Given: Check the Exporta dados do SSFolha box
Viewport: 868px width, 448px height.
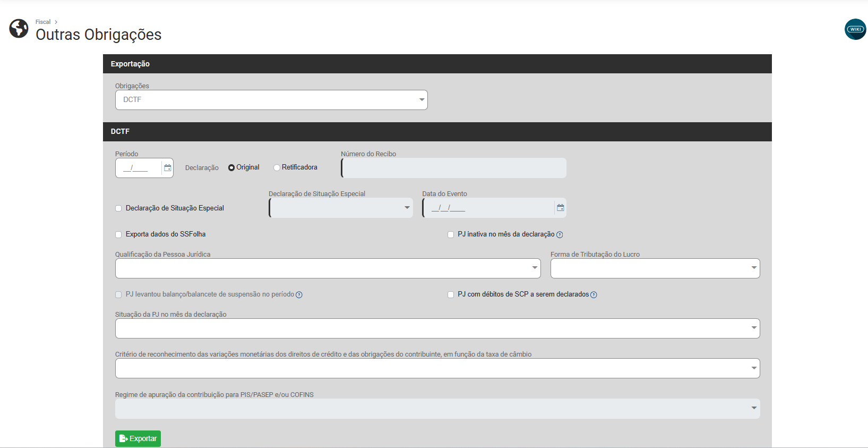Looking at the screenshot, I should tap(118, 234).
